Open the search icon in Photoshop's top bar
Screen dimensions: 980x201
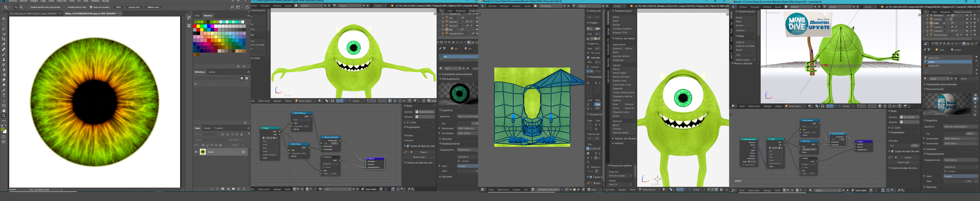tap(232, 7)
